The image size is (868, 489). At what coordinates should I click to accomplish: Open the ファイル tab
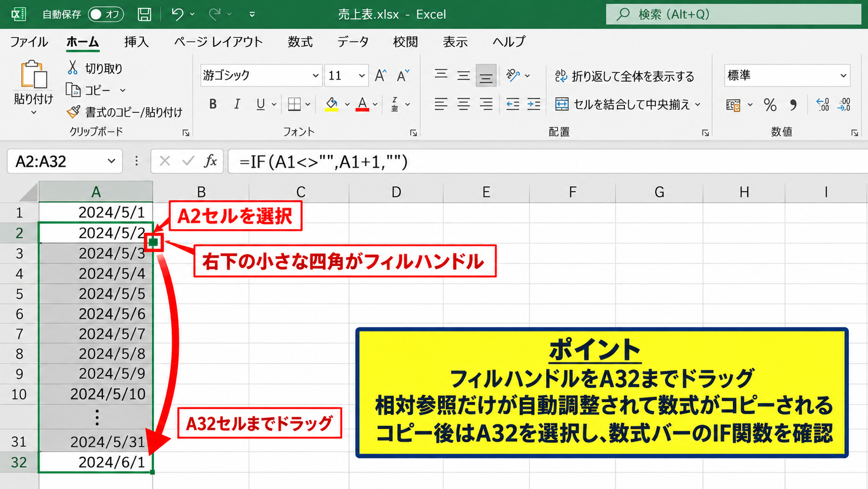pyautogui.click(x=29, y=42)
